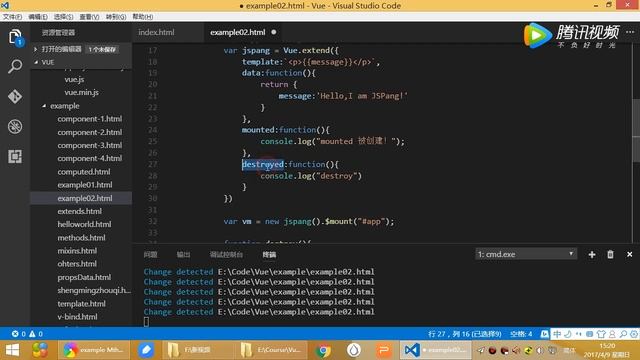The image size is (640, 360).
Task: Collapse the VUE folder section
Action: coord(36,62)
